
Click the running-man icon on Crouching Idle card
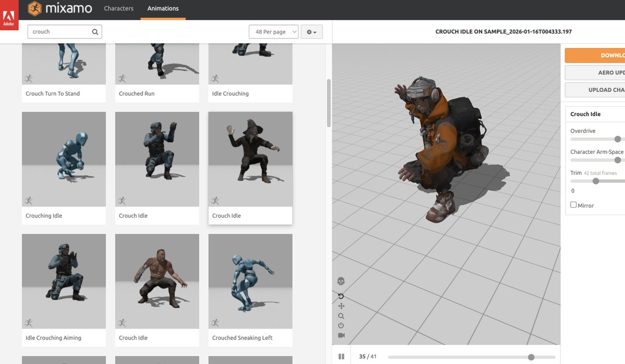29,200
